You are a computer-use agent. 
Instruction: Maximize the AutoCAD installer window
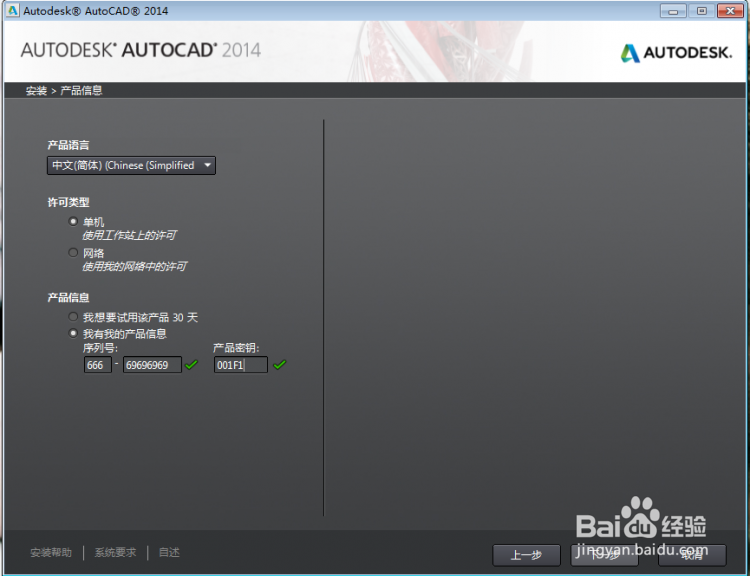pyautogui.click(x=702, y=11)
